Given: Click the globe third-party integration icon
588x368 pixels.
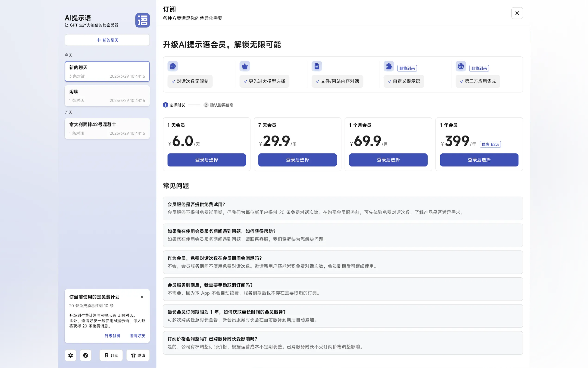Looking at the screenshot, I should coord(461,66).
